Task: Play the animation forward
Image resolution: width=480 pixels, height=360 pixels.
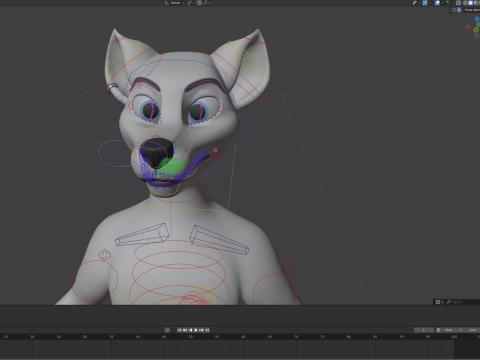Action: click(196, 330)
